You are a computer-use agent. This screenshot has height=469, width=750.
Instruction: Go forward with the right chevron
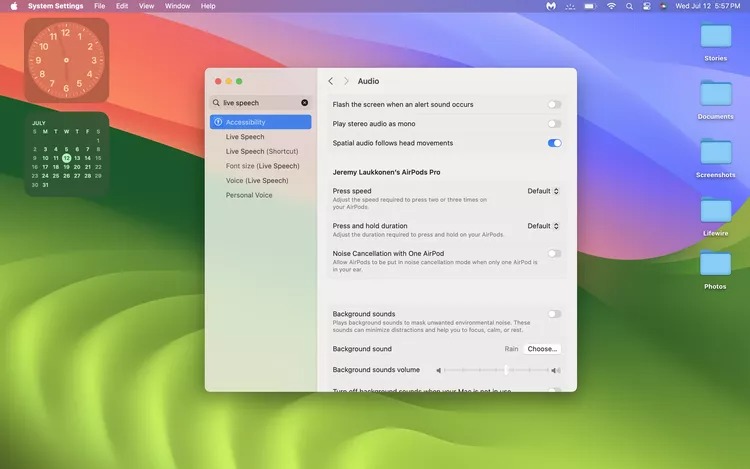346,81
